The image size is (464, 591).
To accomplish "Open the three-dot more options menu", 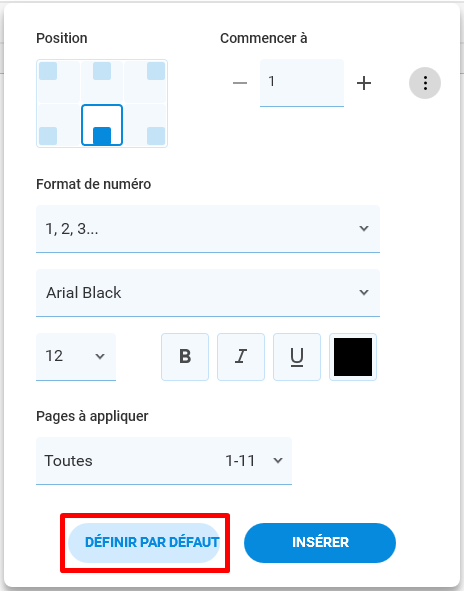I will (x=425, y=83).
